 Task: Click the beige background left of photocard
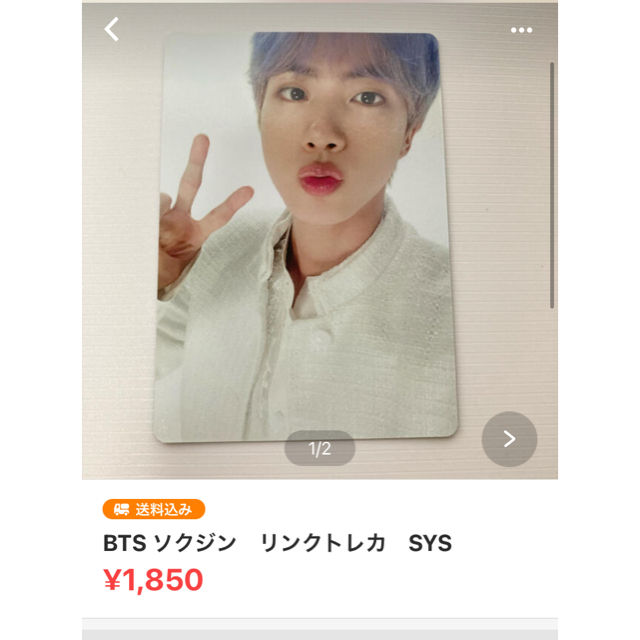(118, 245)
